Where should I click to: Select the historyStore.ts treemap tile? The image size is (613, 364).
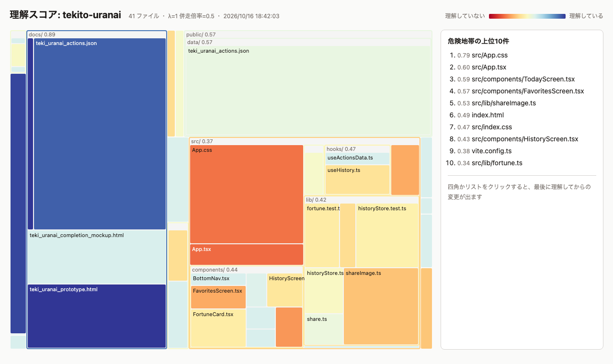coord(324,290)
